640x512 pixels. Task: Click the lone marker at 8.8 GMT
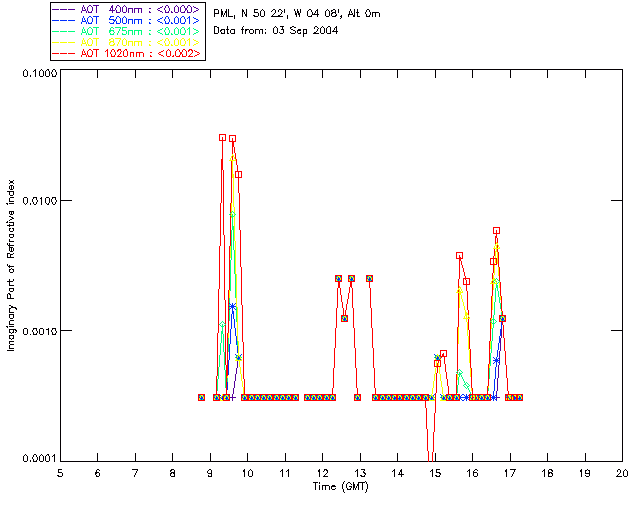pyautogui.click(x=201, y=397)
